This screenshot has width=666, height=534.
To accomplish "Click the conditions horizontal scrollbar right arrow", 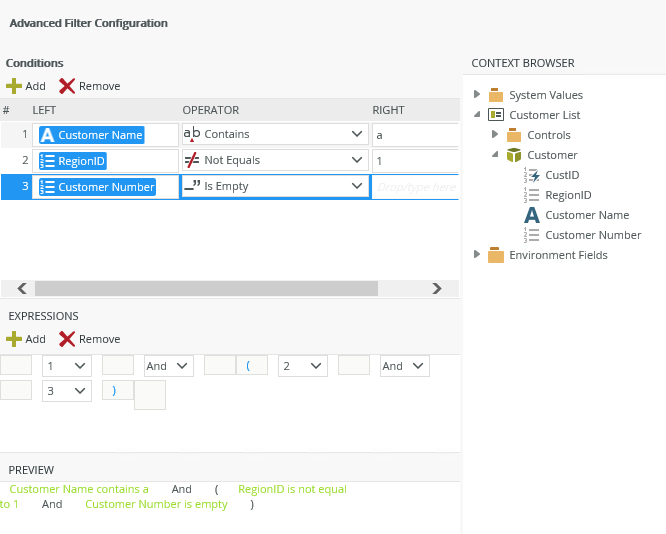I will click(436, 288).
